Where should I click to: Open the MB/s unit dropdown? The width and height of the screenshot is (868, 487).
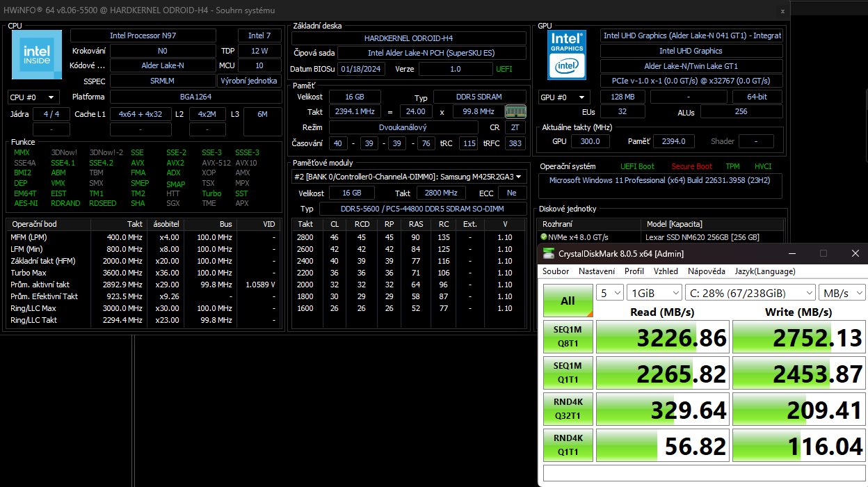[842, 293]
